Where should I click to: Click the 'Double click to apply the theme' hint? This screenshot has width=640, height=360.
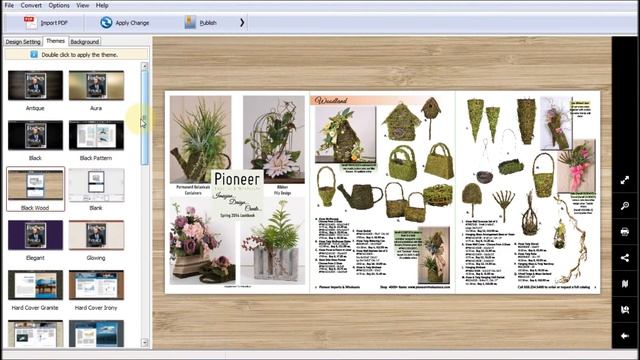80,54
